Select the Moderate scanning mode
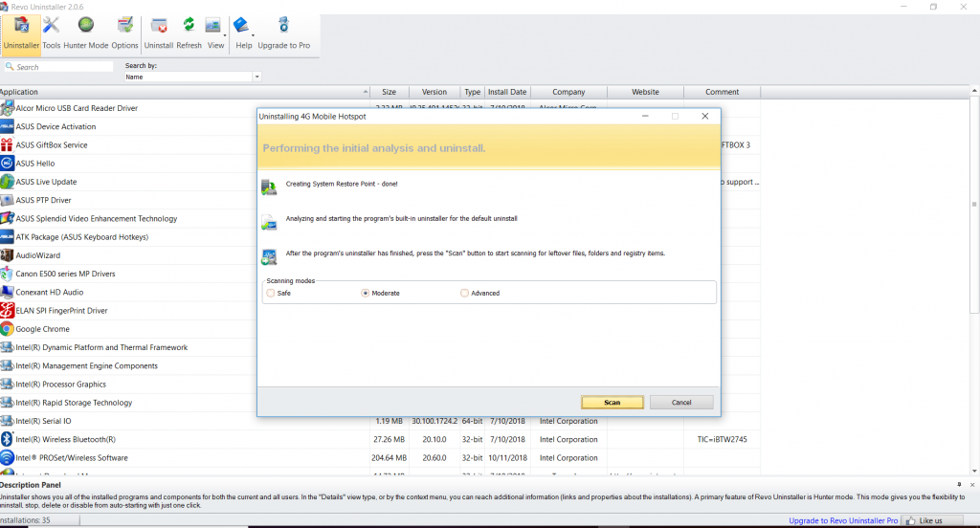The width and height of the screenshot is (980, 528). pyautogui.click(x=365, y=293)
